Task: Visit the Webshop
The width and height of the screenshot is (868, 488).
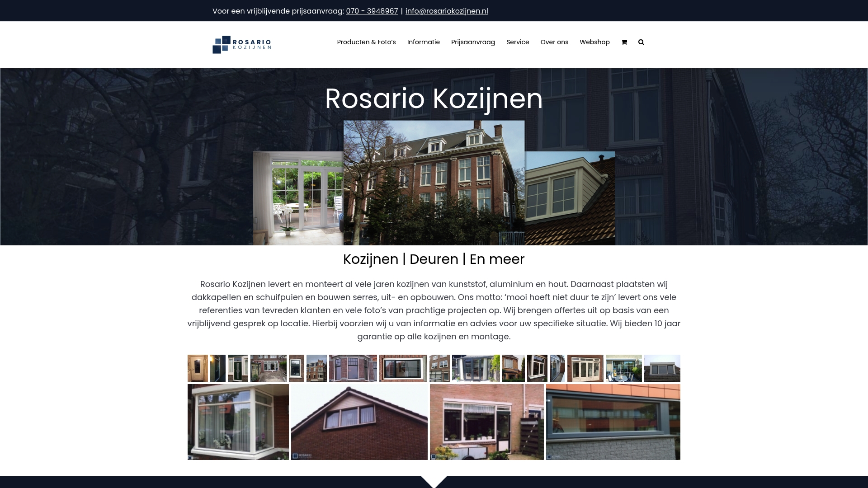Action: (x=594, y=42)
